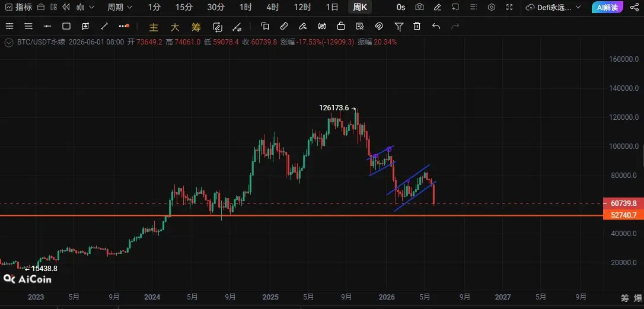
Task: Select the horizontal line drawing tool
Action: pyautogui.click(x=47, y=26)
